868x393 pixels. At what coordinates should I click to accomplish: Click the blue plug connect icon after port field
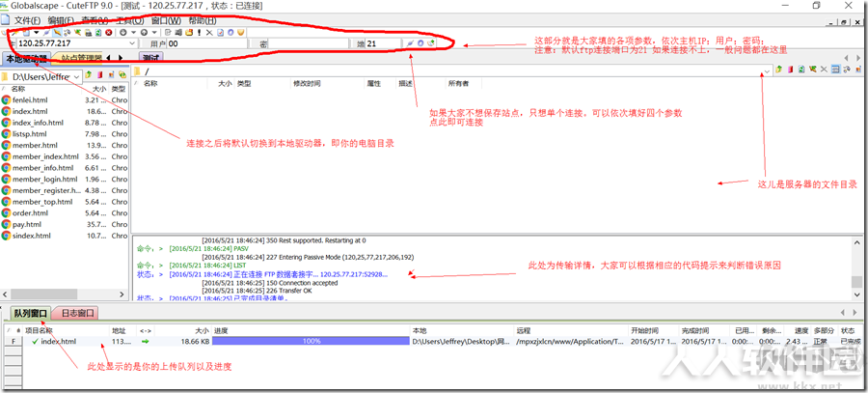pyautogui.click(x=410, y=43)
